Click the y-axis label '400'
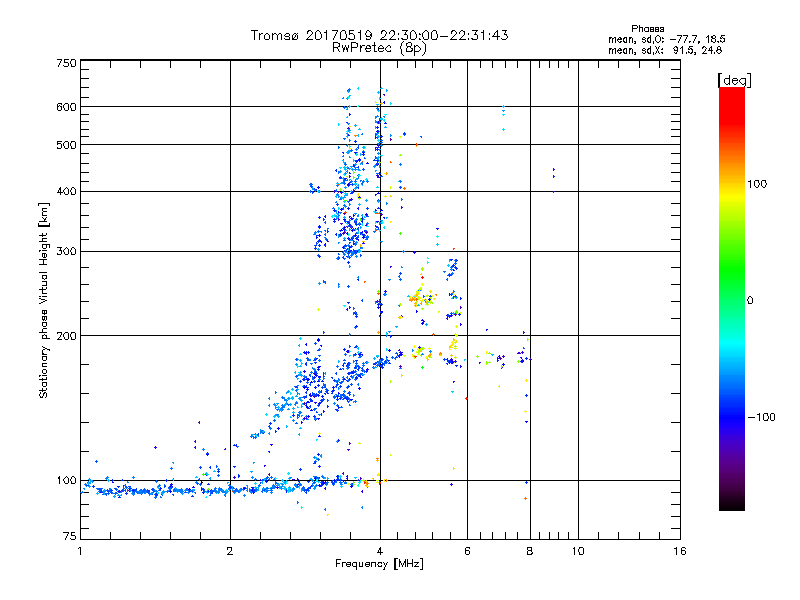Viewport: 800px width, 600px height. 66,191
